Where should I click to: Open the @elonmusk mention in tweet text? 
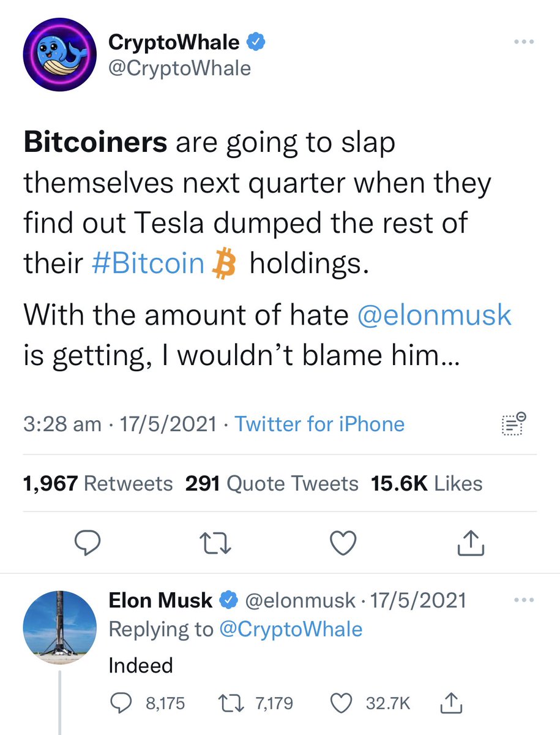point(434,316)
